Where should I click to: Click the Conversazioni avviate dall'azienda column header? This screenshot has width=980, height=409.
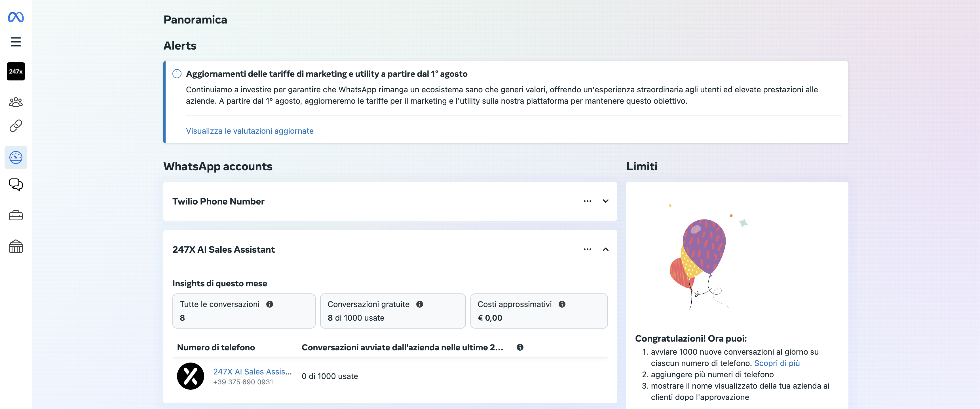pos(402,348)
